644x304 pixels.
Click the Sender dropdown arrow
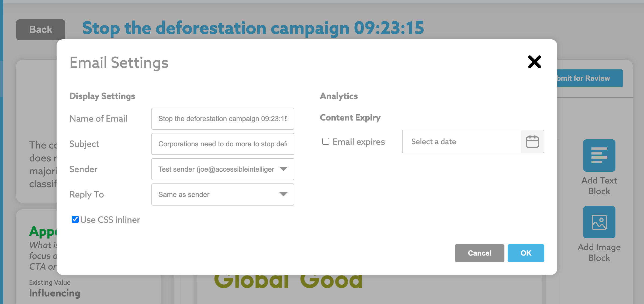pos(283,169)
